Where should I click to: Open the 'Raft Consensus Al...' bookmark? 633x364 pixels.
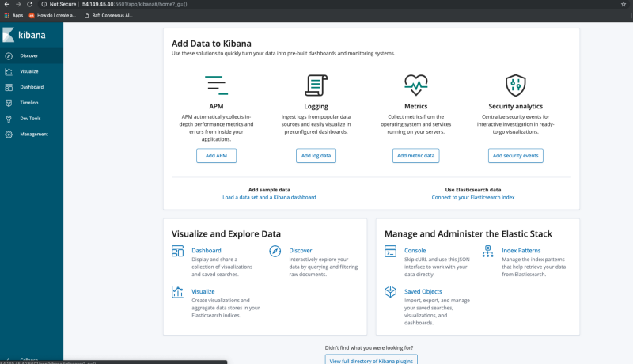(x=108, y=15)
